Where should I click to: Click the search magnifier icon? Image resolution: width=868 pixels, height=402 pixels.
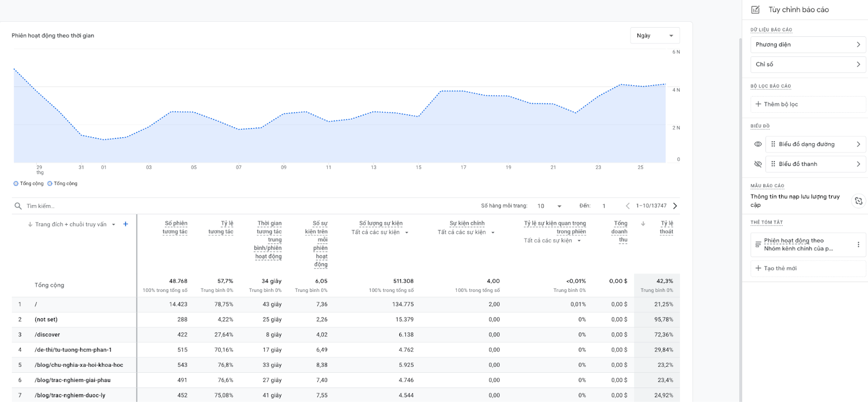[18, 206]
